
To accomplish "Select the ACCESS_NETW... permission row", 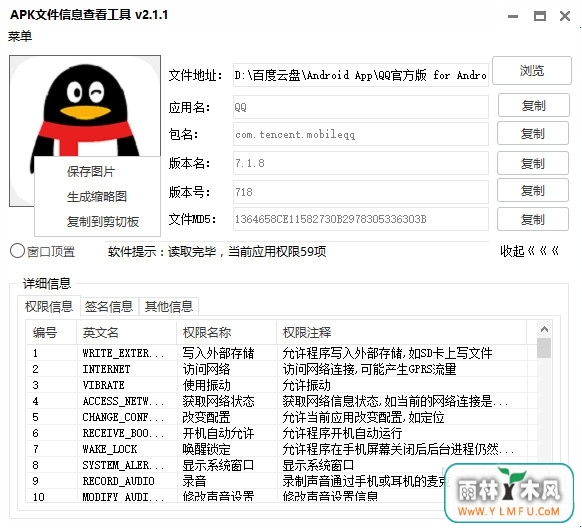I will [282, 401].
